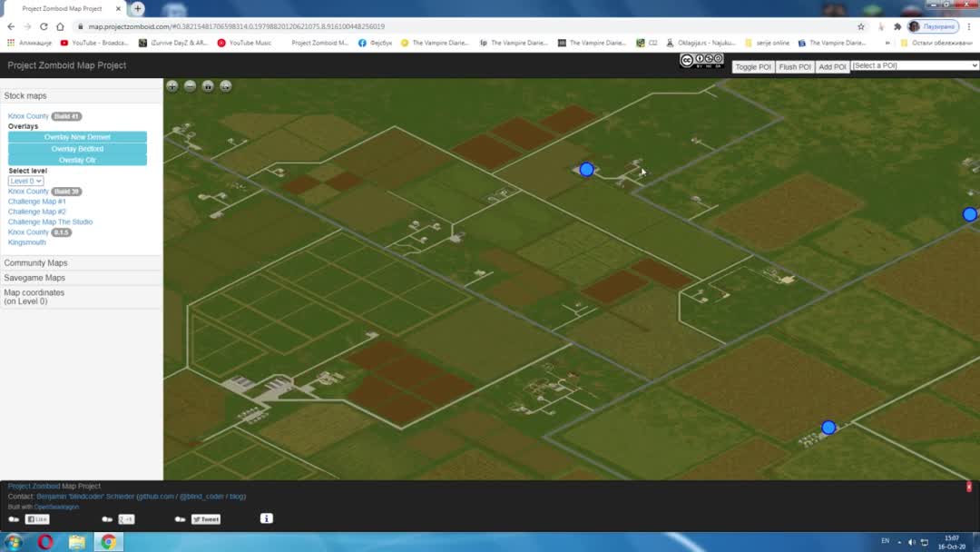Expand the Savegame Maps section

point(34,278)
